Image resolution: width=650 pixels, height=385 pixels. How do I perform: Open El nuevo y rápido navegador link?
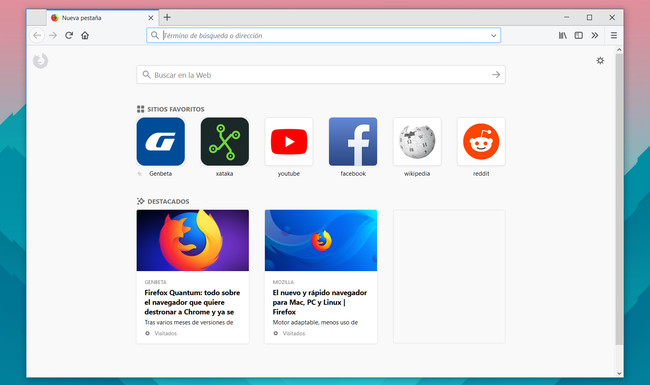[320, 302]
